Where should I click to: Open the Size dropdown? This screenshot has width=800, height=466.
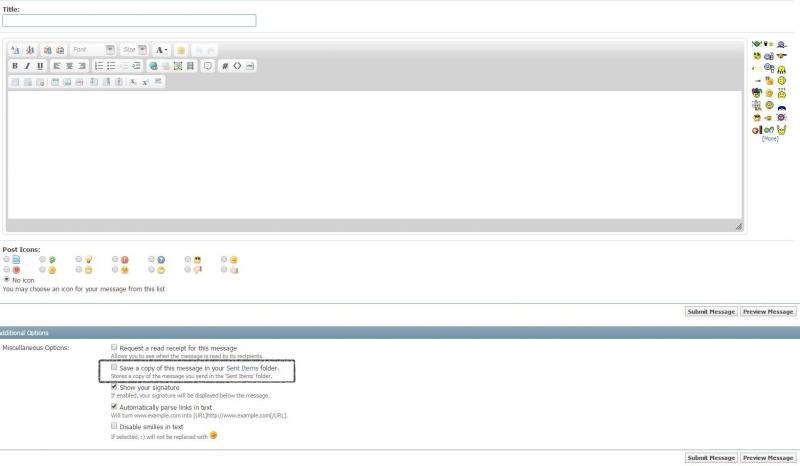[x=134, y=49]
